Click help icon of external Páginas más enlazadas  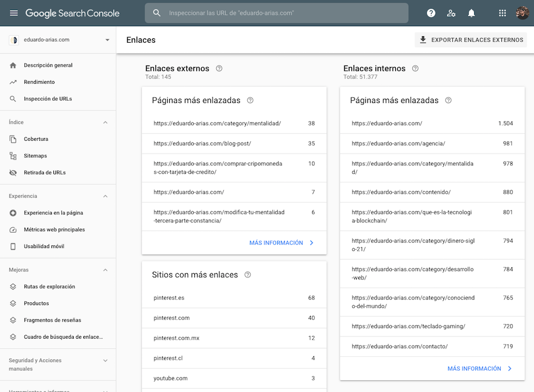pyautogui.click(x=250, y=100)
